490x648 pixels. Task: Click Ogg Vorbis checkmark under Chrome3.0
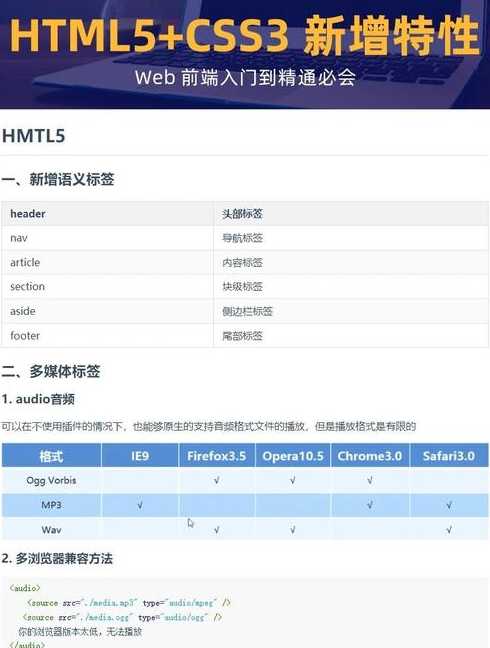(370, 480)
